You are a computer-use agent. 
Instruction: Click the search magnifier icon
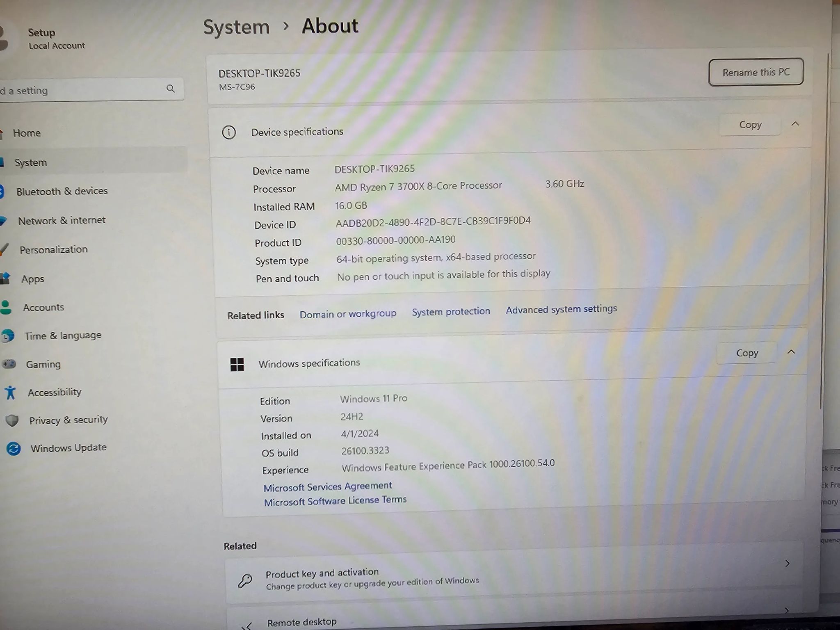171,88
